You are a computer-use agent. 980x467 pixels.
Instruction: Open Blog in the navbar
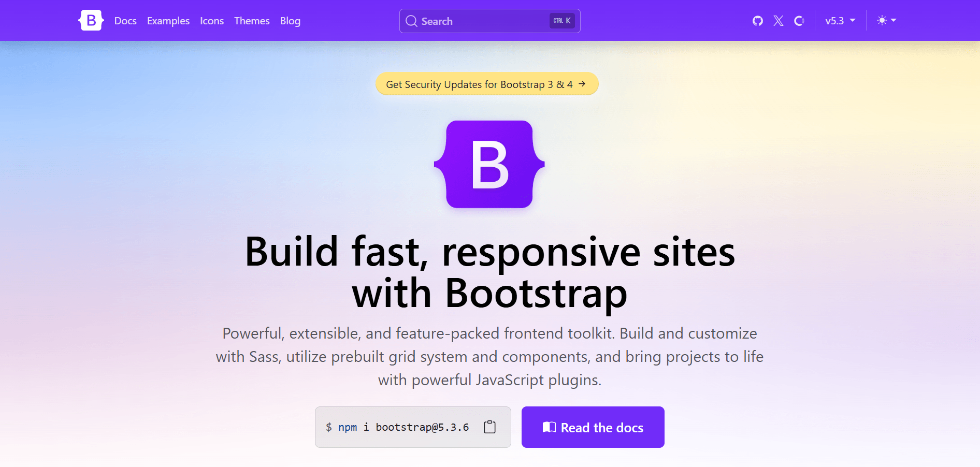(x=290, y=21)
